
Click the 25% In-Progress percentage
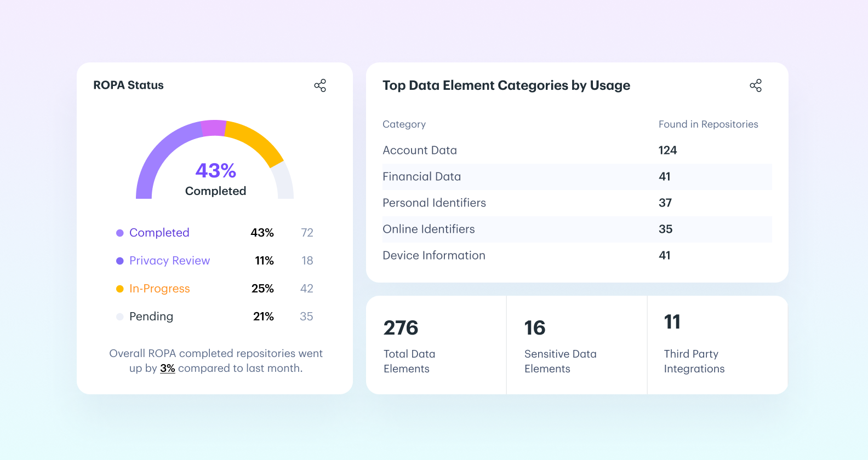point(263,289)
